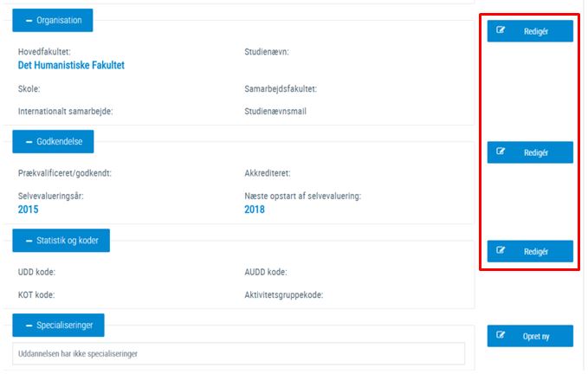
Task: Click the next self-evaluation year 2018
Action: click(x=255, y=210)
